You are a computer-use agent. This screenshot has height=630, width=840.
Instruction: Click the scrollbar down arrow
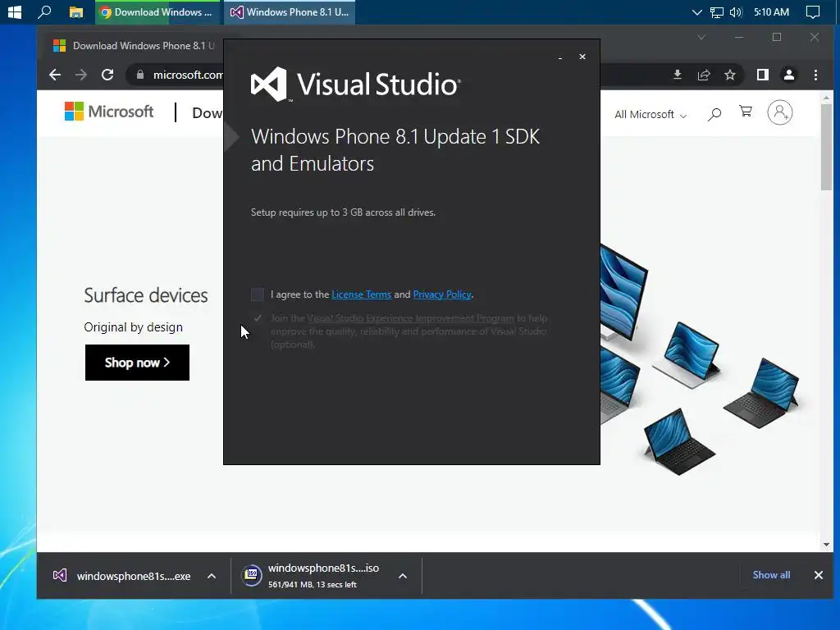(826, 545)
